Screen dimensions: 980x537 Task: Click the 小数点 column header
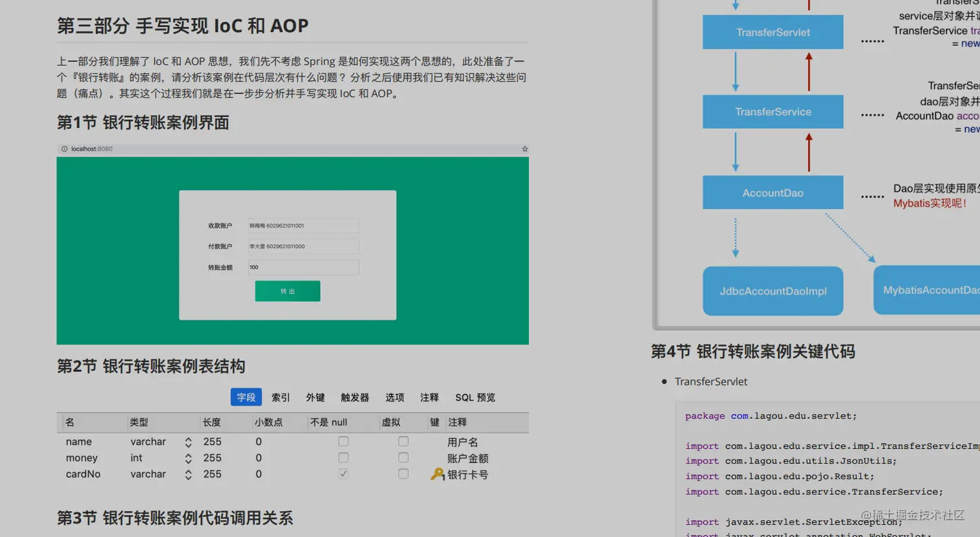pos(268,422)
